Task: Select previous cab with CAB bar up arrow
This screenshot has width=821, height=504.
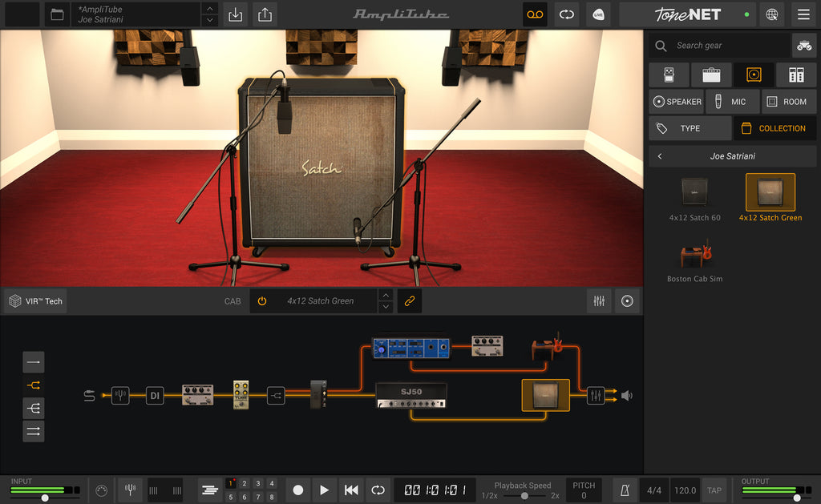Action: (386, 295)
